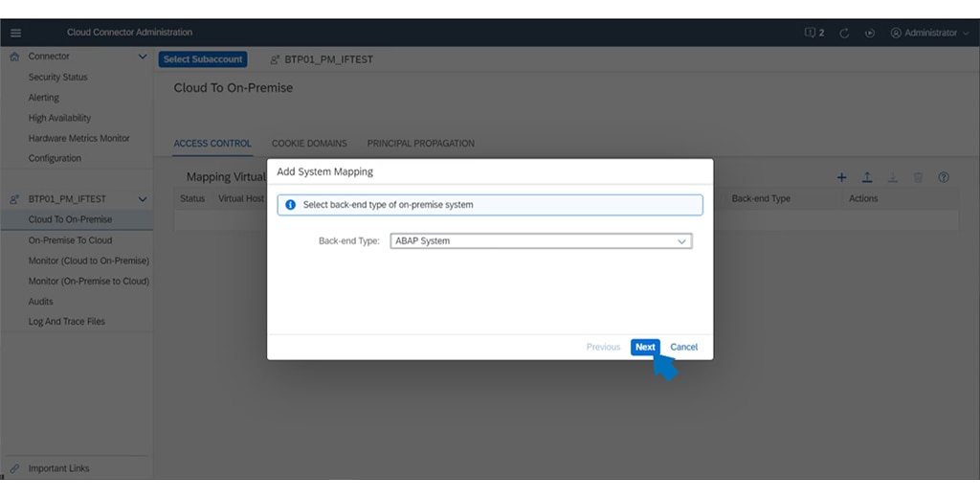The image size is (980, 500).
Task: Open the Administrator user menu
Action: pyautogui.click(x=930, y=33)
